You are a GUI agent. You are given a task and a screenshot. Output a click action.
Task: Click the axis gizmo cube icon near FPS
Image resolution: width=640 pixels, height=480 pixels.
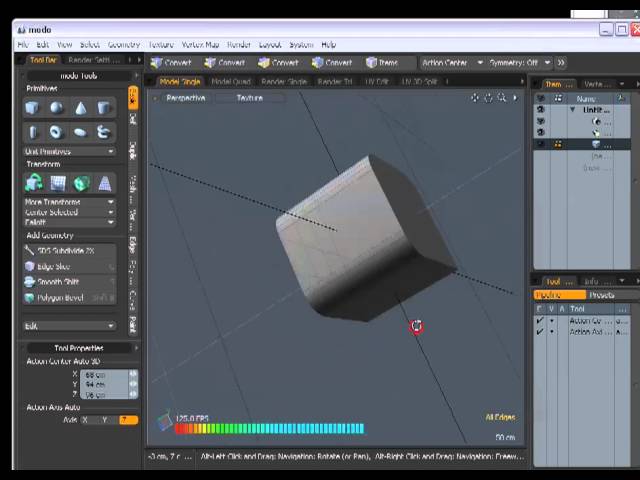click(165, 422)
